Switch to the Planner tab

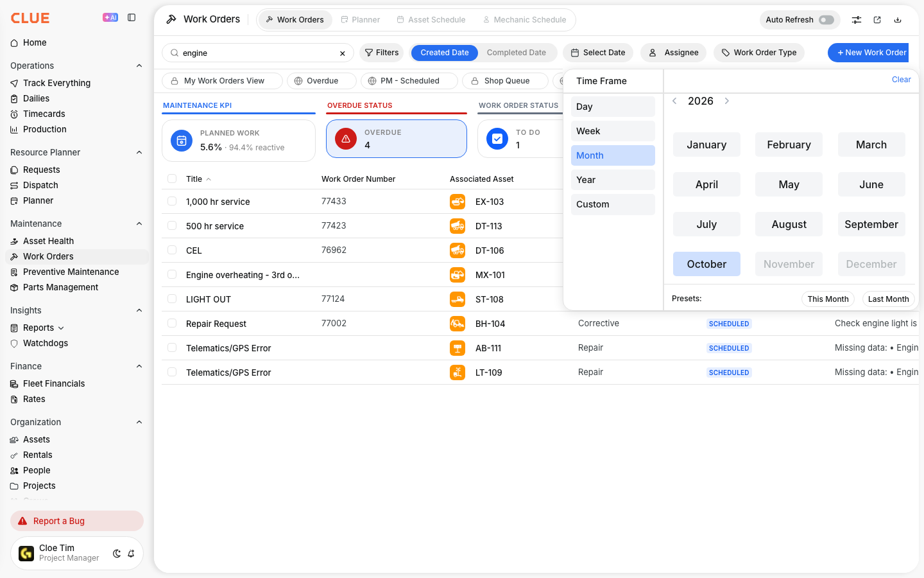[x=360, y=20]
